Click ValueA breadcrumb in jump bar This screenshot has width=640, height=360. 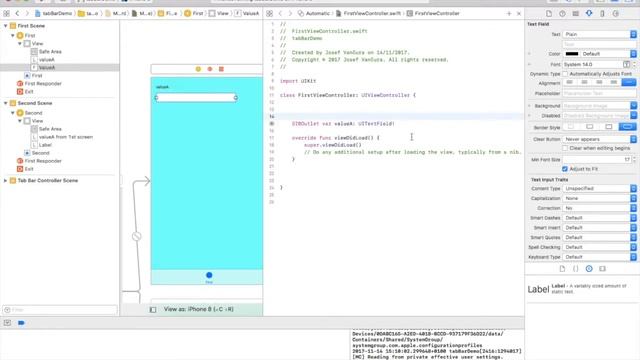click(247, 13)
